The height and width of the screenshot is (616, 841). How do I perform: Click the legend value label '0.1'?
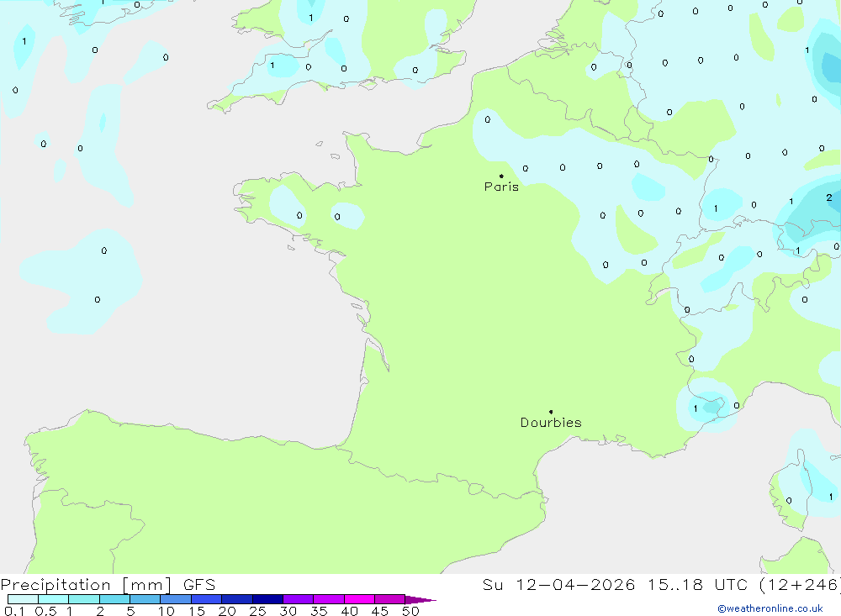click(x=14, y=611)
